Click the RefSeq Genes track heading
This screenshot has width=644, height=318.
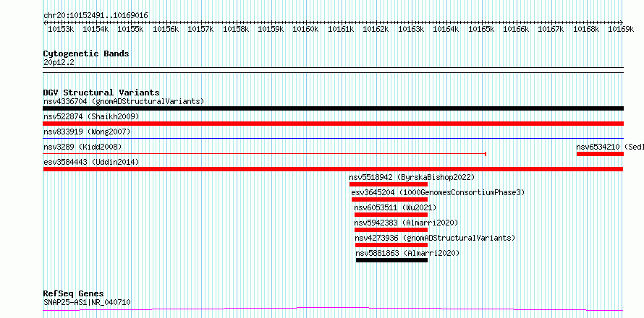click(74, 294)
